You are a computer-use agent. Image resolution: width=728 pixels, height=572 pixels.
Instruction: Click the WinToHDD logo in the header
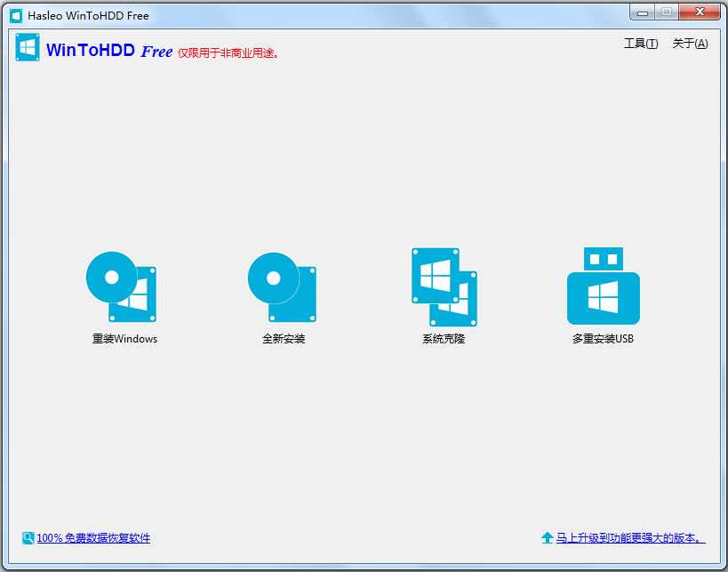28,48
